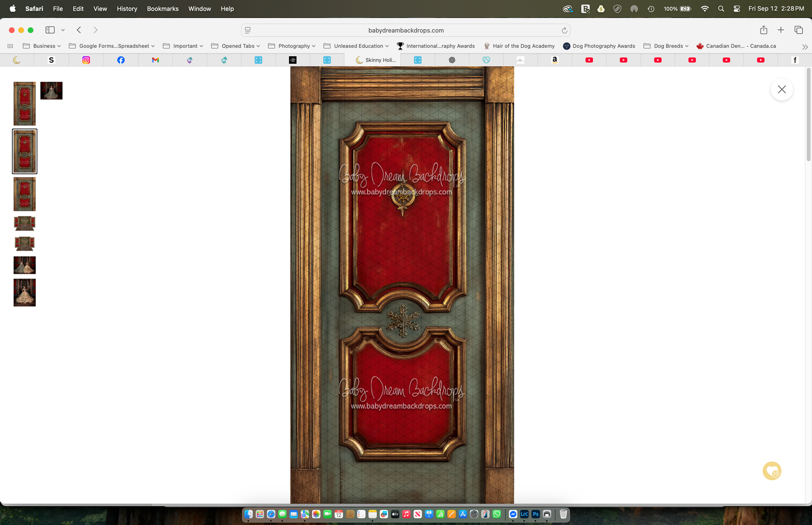812x525 pixels.
Task: Open the Share sheet in Safari toolbar
Action: click(763, 30)
